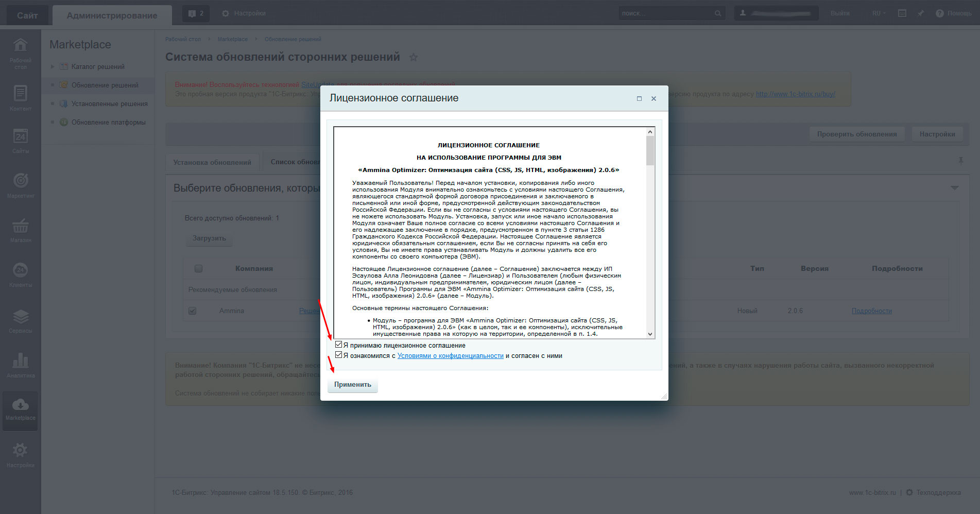980x514 pixels.
Task: Open the Маркетинг sidebar section
Action: coord(21,185)
